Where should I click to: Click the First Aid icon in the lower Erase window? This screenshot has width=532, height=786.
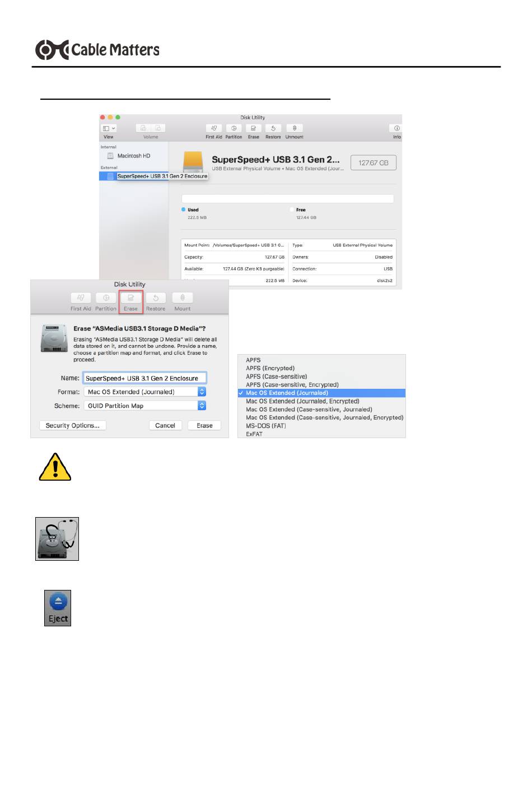81,298
